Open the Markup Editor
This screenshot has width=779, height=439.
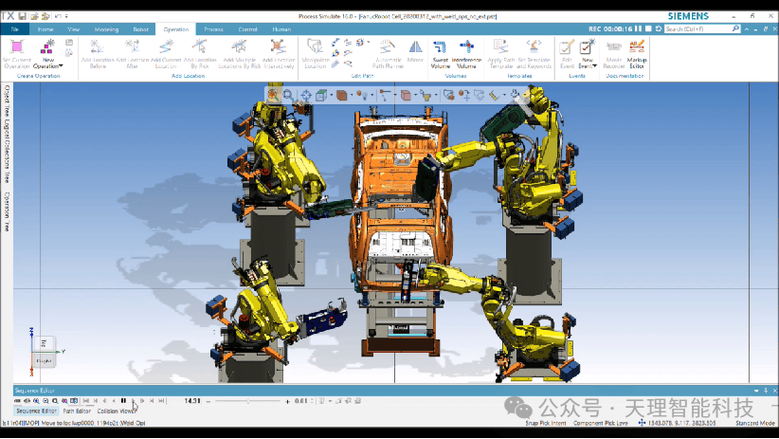637,54
